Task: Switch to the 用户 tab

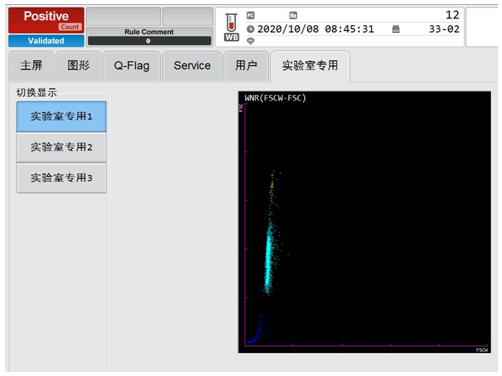Action: 246,66
